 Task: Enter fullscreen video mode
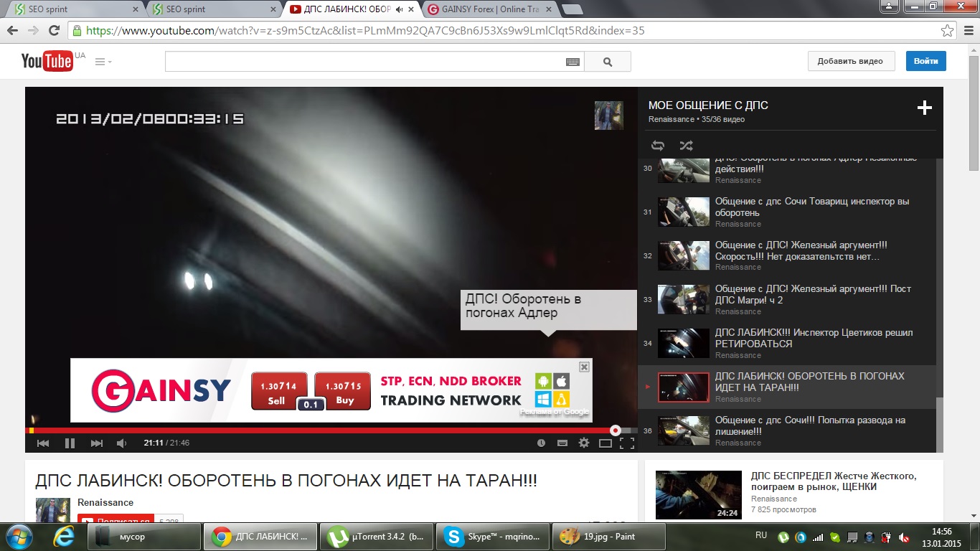click(x=627, y=443)
